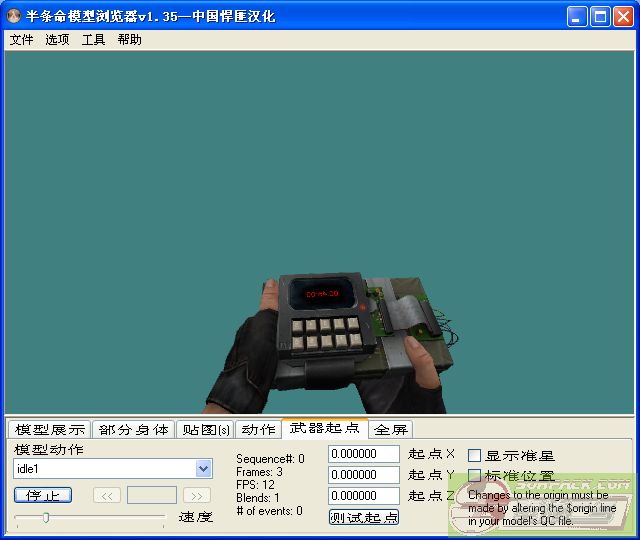Switch to the 部分身体 tab
The height and width of the screenshot is (540, 640).
coord(133,429)
